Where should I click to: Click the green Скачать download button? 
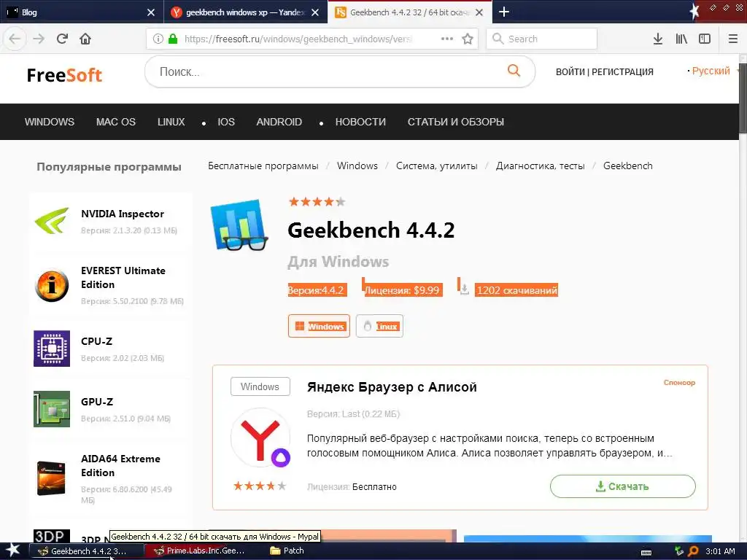click(623, 486)
